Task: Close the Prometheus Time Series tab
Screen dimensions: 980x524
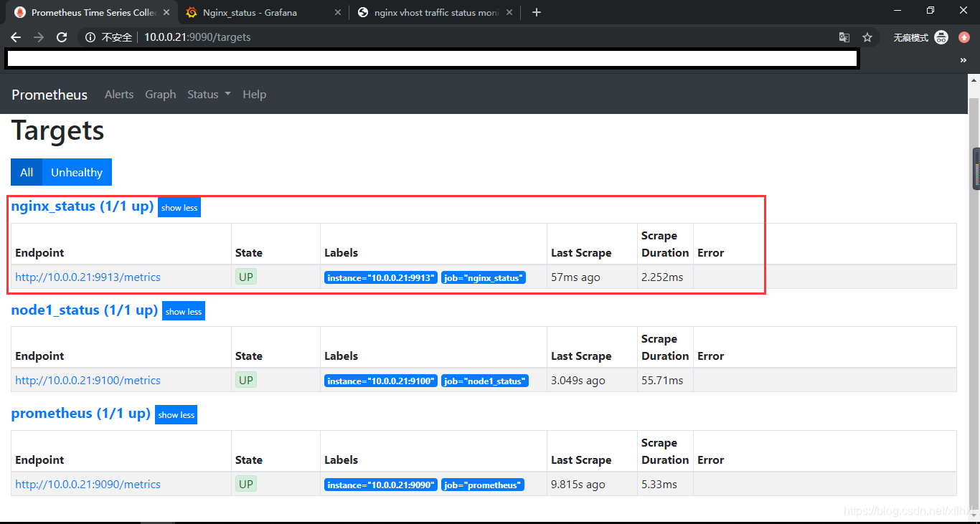Action: click(166, 12)
